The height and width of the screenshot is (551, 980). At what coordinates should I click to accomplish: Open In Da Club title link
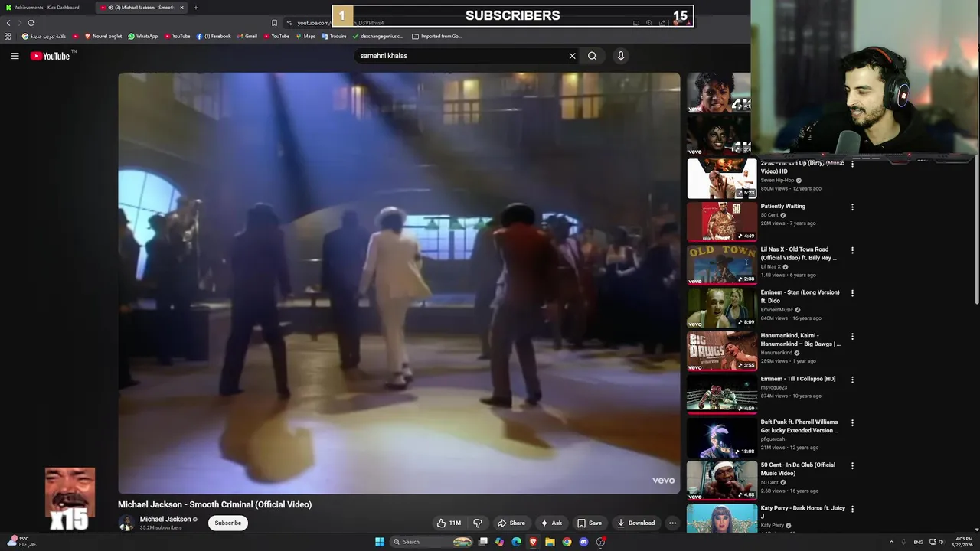tap(798, 469)
